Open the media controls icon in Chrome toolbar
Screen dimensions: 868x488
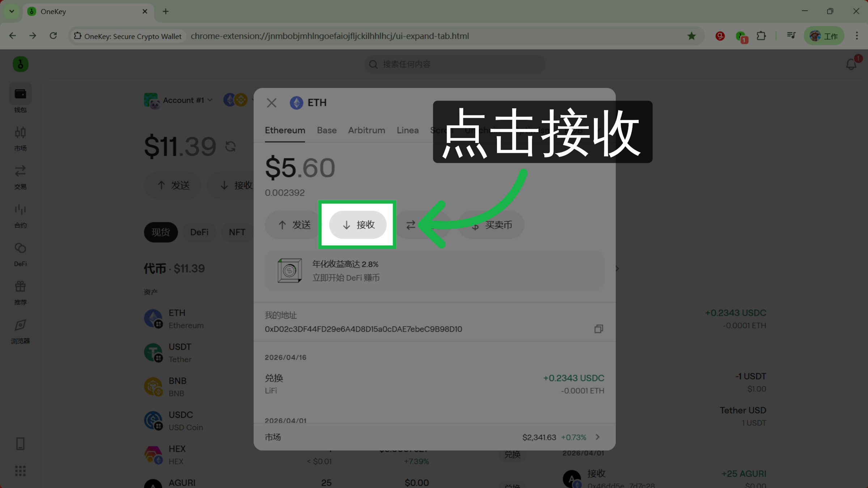791,35
